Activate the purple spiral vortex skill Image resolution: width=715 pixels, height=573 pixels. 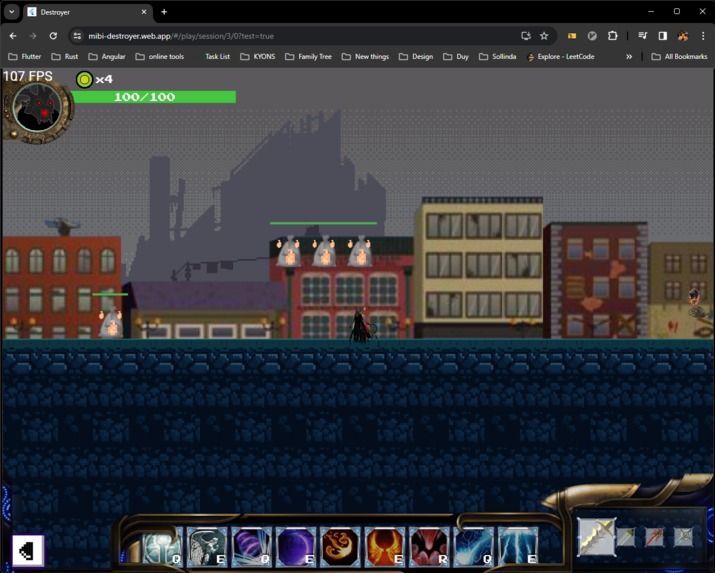(x=251, y=546)
